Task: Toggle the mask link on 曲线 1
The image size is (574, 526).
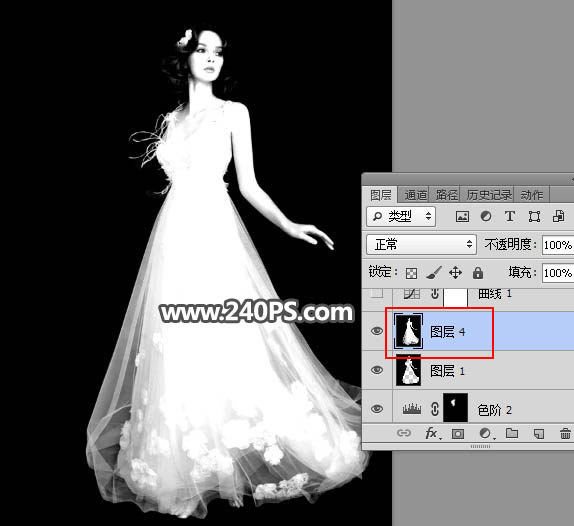Action: (435, 293)
